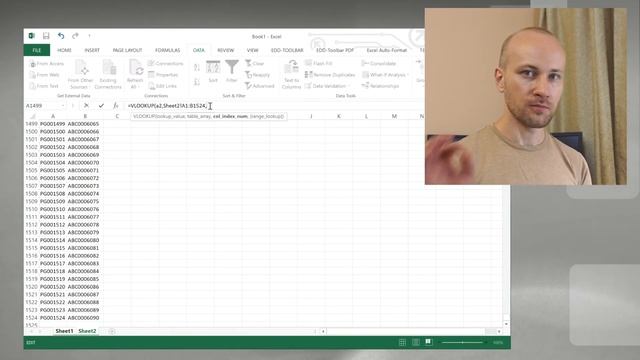Click the Save icon in quick access toolbar

click(46, 36)
